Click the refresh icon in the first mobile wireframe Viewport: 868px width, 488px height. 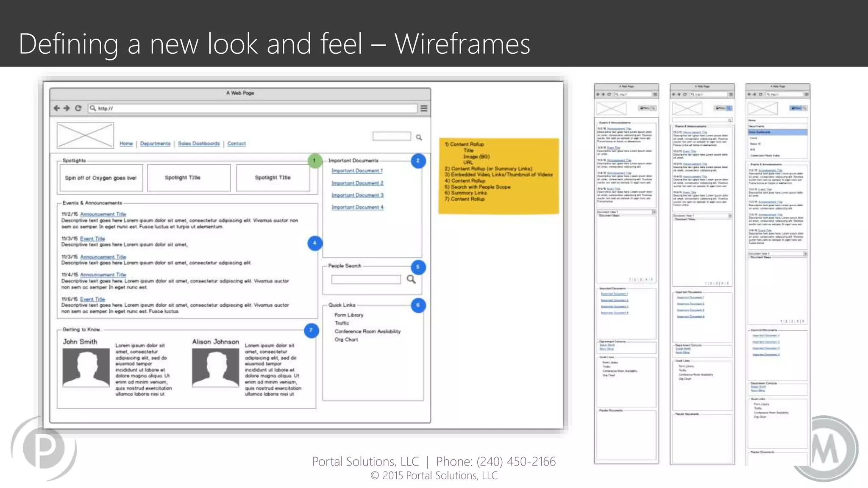click(x=609, y=94)
